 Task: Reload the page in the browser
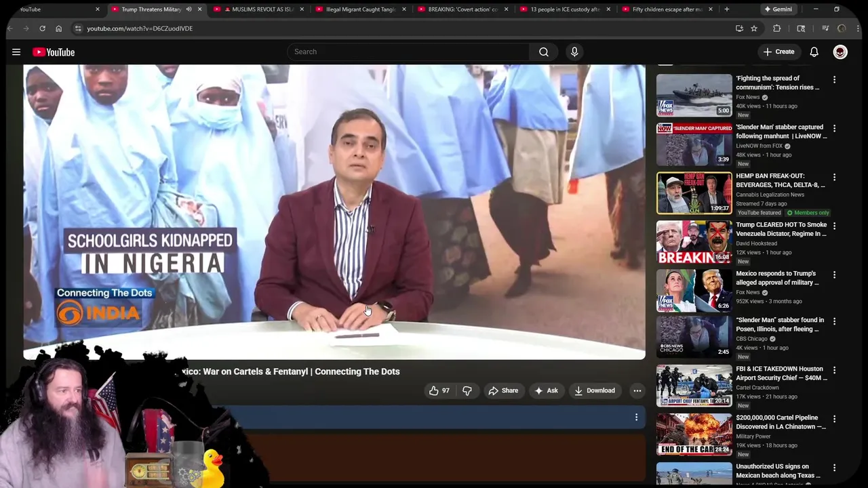pyautogui.click(x=42, y=28)
